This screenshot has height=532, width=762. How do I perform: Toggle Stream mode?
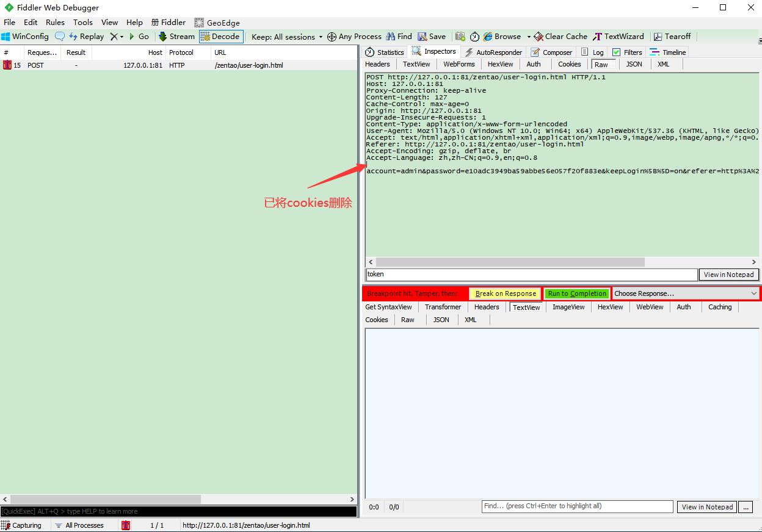tap(176, 37)
